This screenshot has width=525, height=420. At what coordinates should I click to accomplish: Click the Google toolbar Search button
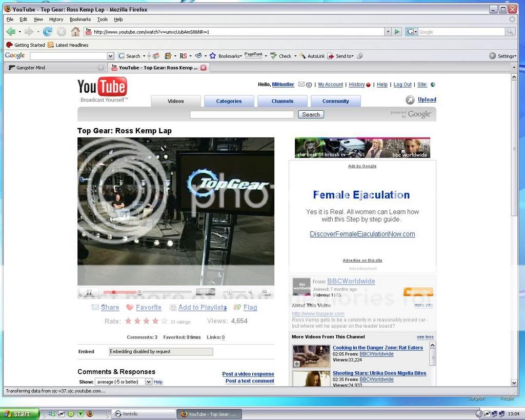tap(130, 56)
